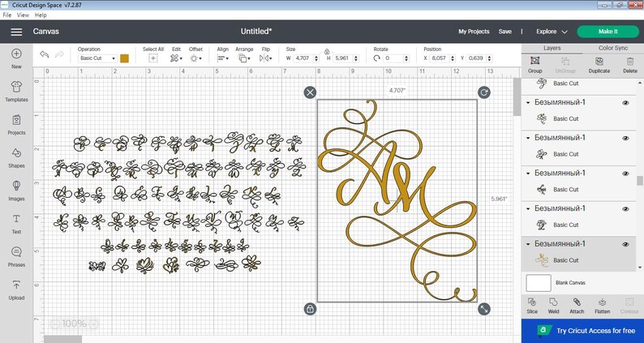Open the Offset dropdown

tap(195, 58)
